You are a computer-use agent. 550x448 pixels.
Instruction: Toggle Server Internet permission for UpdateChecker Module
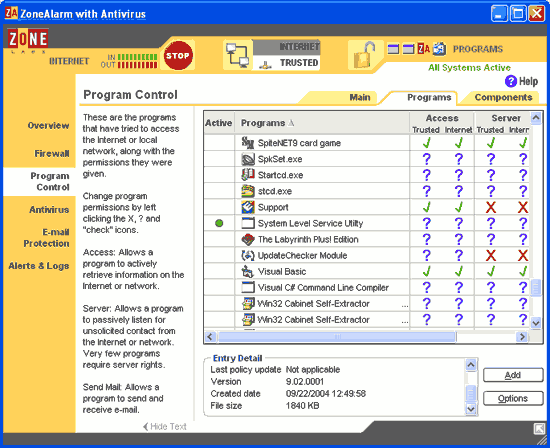[x=523, y=255]
